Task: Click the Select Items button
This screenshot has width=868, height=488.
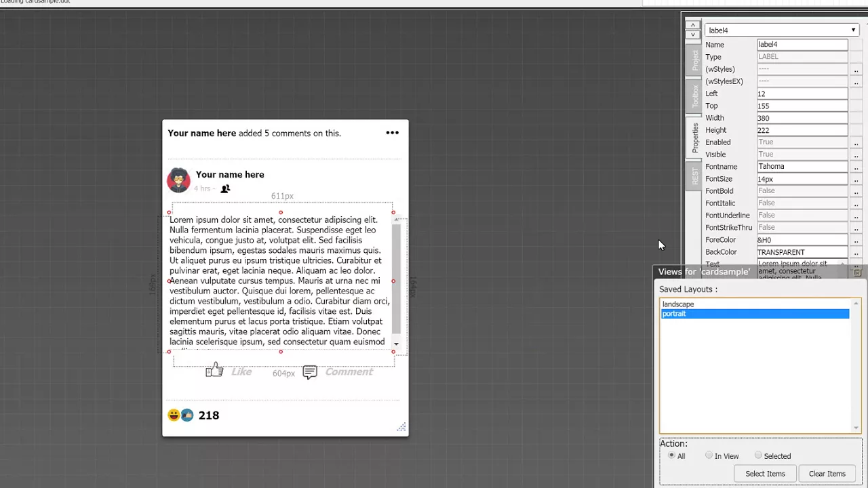Action: point(765,474)
